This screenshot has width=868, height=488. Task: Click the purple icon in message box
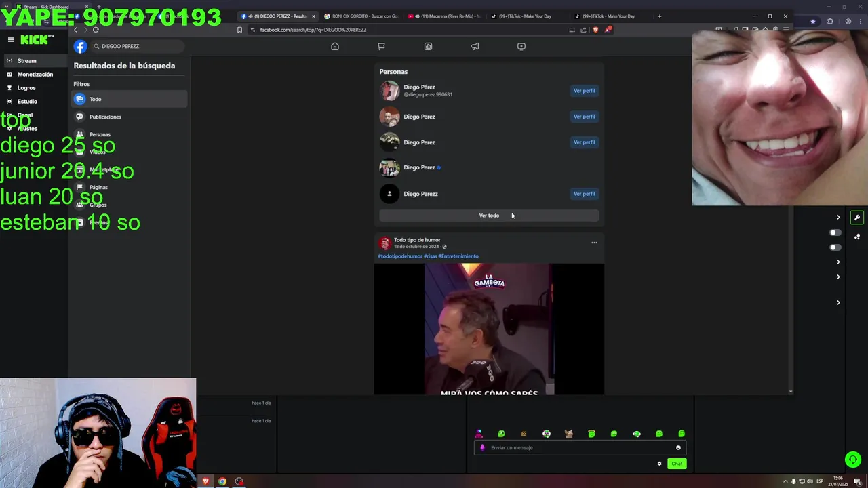(x=483, y=447)
